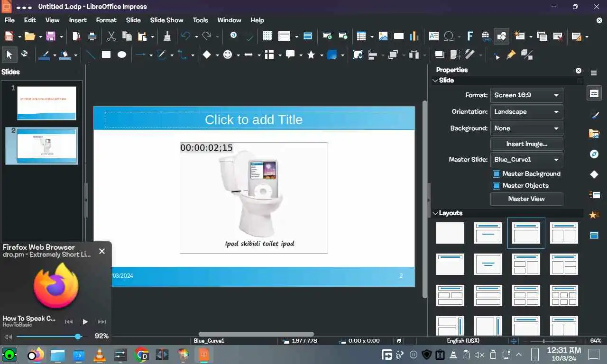This screenshot has height=364, width=607.
Task: Toggle Extrusion icon
Action: tap(527, 55)
